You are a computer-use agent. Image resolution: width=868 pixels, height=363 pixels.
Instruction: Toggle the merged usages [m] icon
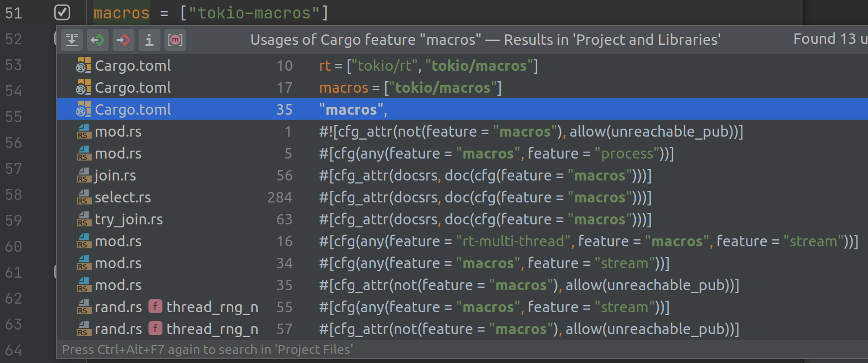pyautogui.click(x=175, y=39)
